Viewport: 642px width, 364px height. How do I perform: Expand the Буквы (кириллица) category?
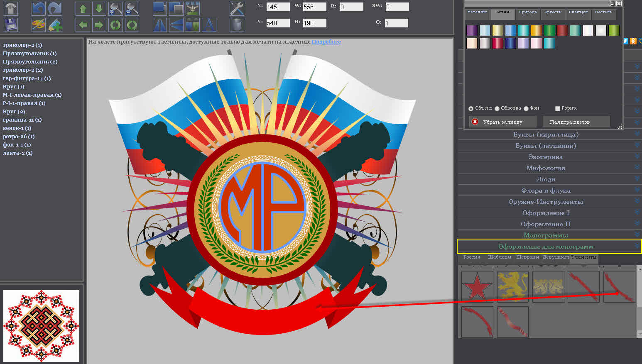pyautogui.click(x=550, y=134)
